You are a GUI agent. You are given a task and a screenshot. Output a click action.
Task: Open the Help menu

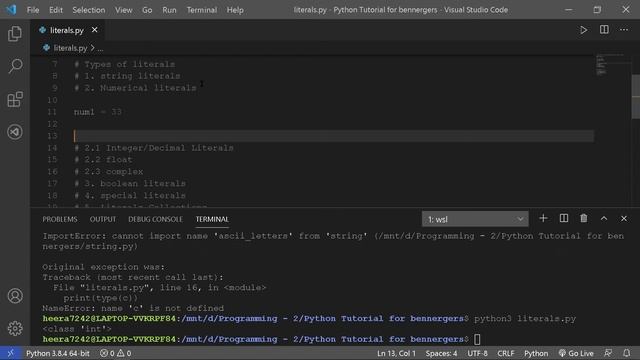click(235, 10)
